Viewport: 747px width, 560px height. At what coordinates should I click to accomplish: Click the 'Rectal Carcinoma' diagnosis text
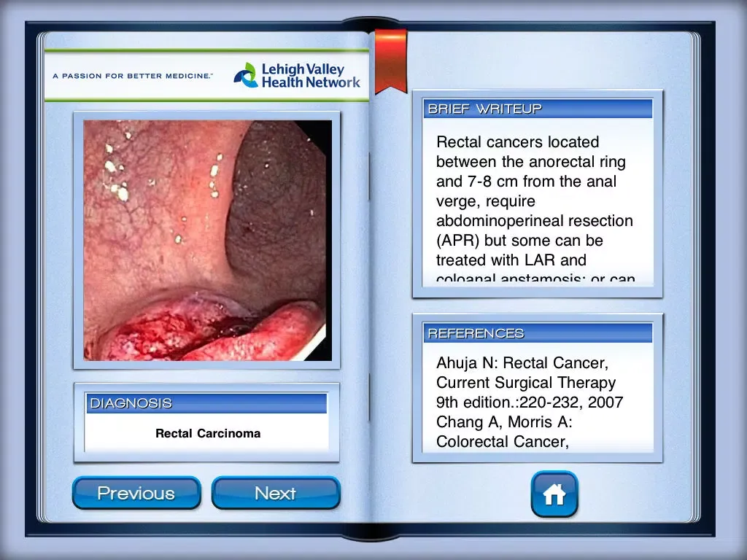(208, 433)
